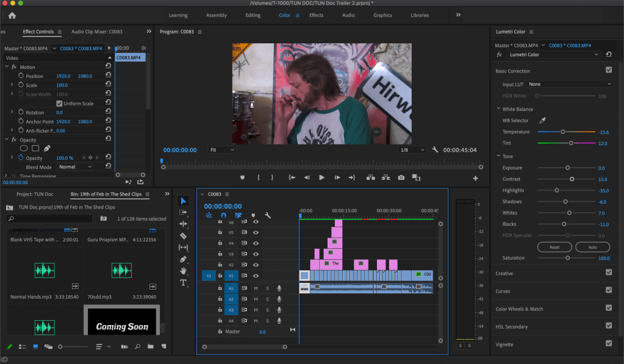Collapse the Motion effect section
This screenshot has height=364, width=624.
[6, 67]
